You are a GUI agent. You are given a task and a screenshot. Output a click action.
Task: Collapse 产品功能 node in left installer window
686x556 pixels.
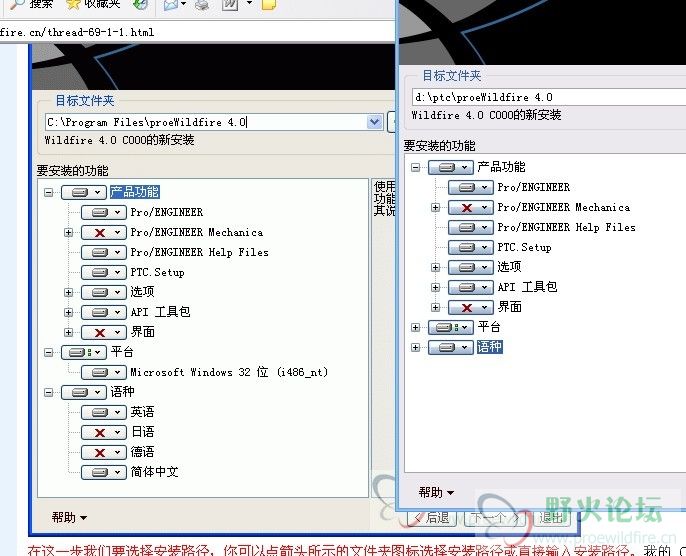(x=49, y=192)
